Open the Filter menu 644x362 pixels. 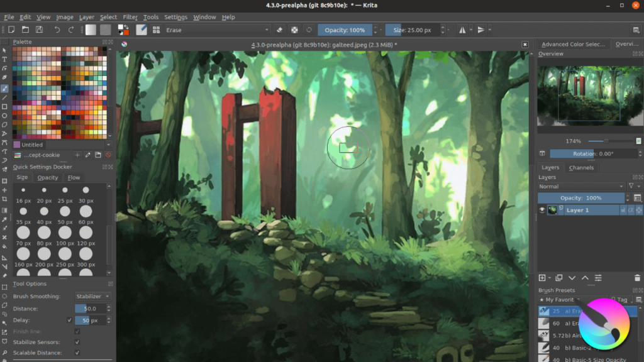(130, 17)
